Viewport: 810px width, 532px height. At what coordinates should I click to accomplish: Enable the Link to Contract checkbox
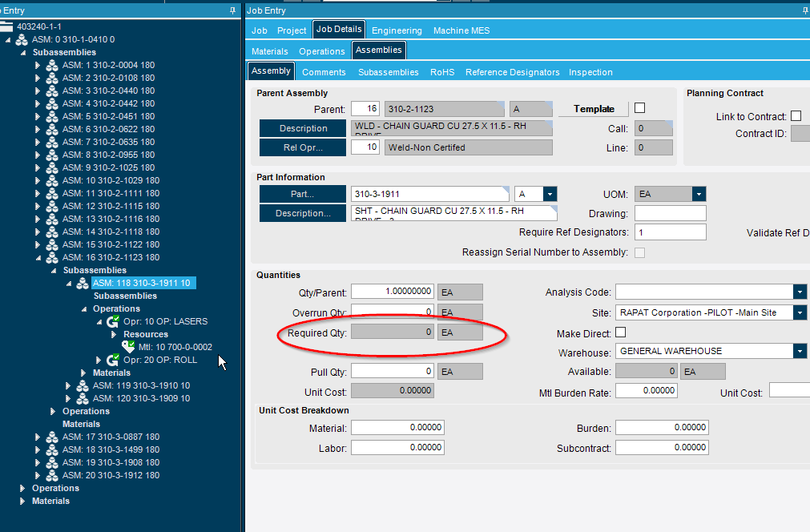pyautogui.click(x=796, y=115)
